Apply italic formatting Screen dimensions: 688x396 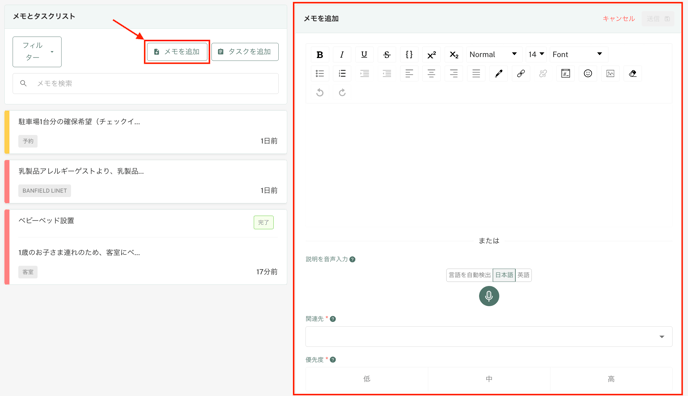coord(342,54)
